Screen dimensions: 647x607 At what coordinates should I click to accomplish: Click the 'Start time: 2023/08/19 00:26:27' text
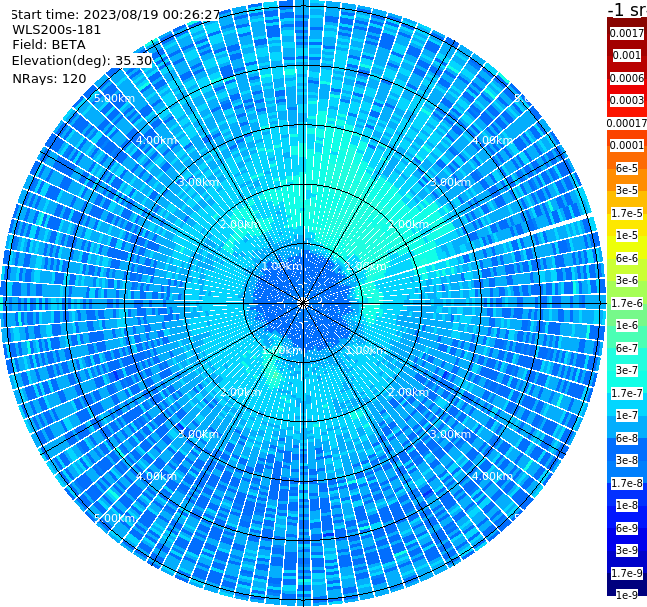116,15
